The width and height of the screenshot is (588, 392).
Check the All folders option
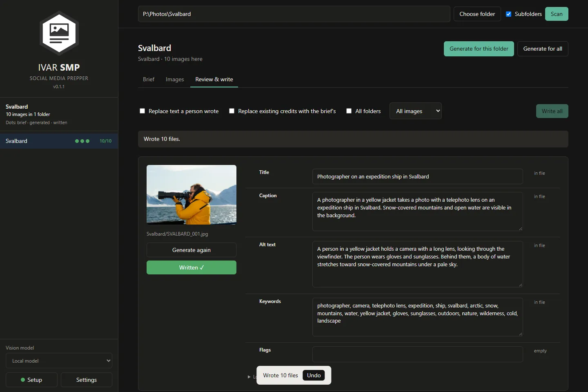pyautogui.click(x=349, y=111)
